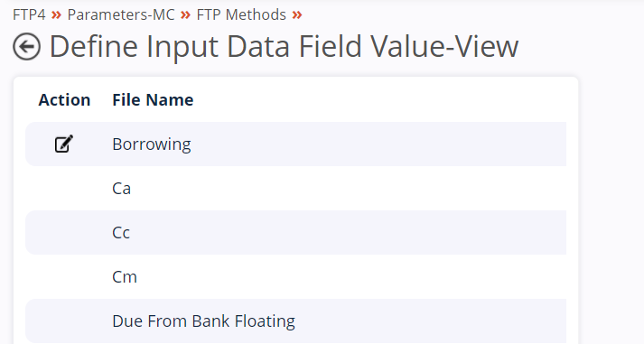Click the Action cell beside Due From Bank Floating
This screenshot has height=344, width=644.
click(x=64, y=321)
